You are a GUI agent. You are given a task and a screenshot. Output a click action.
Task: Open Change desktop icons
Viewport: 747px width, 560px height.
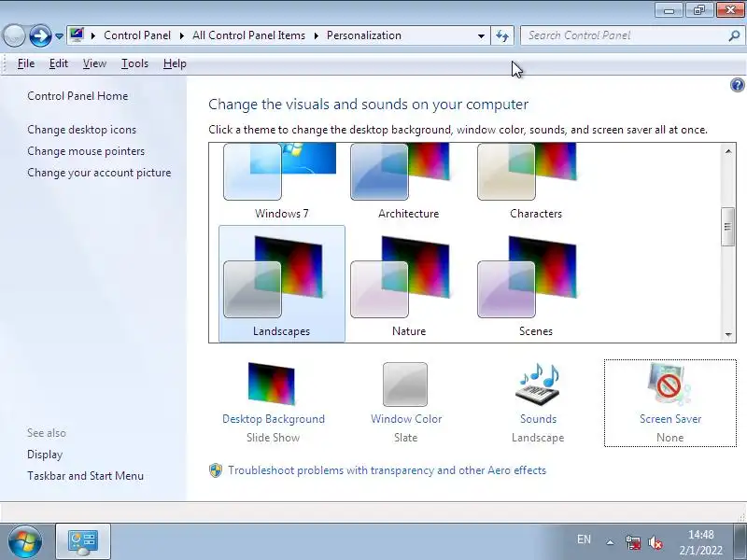pyautogui.click(x=81, y=130)
